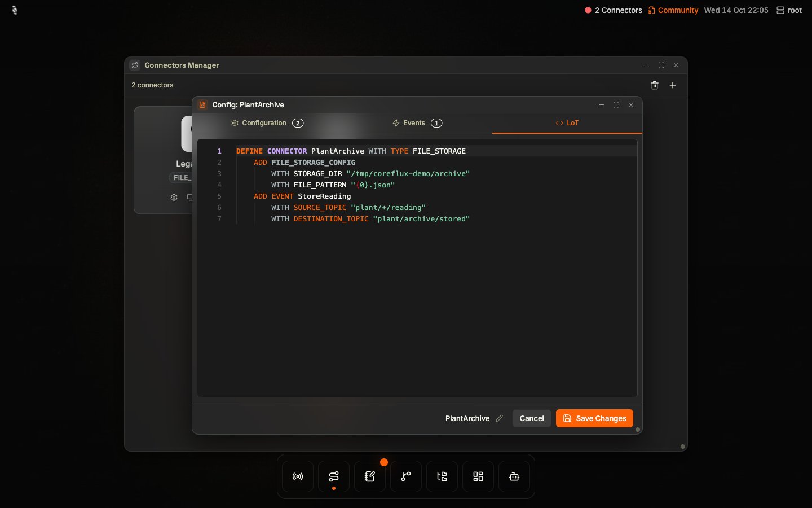Switch to the Events tab

(x=417, y=123)
